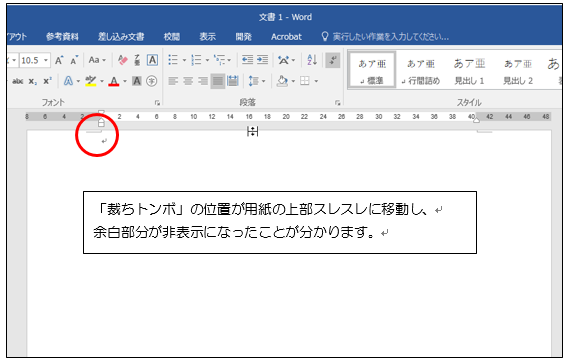
Task: Open text effects dropdown arrow
Action: coord(78,81)
